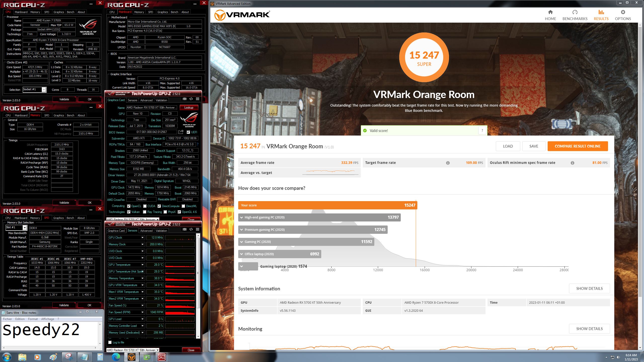Screen dimensions: 644x362
Task: Open Calculator from the taskbar
Action: tap(100, 357)
